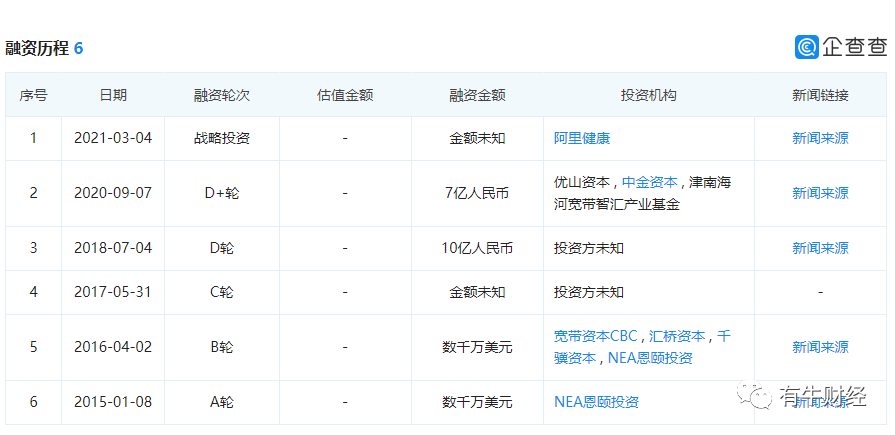Select the date 2017-05-31
The width and height of the screenshot is (895, 435).
[113, 292]
